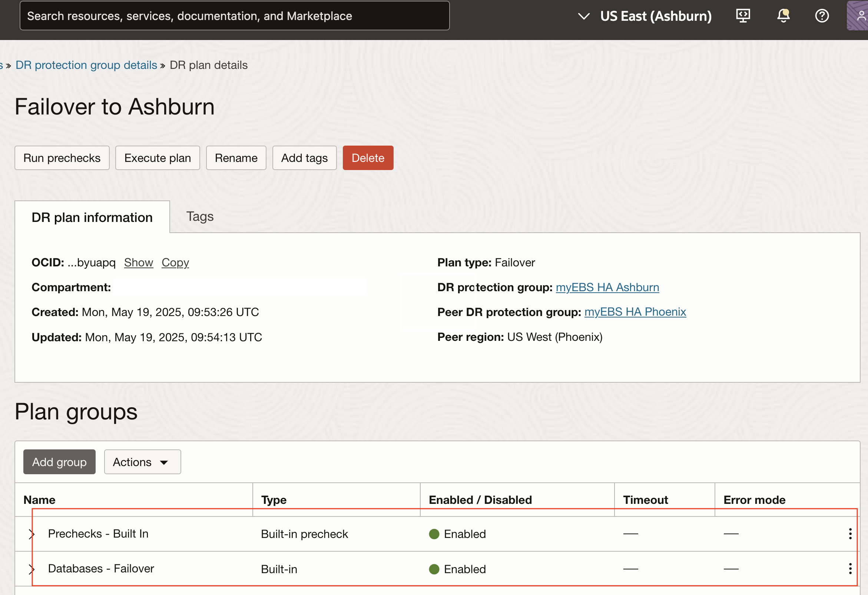Image resolution: width=868 pixels, height=595 pixels.
Task: Select the DR plan information tab
Action: pyautogui.click(x=92, y=217)
